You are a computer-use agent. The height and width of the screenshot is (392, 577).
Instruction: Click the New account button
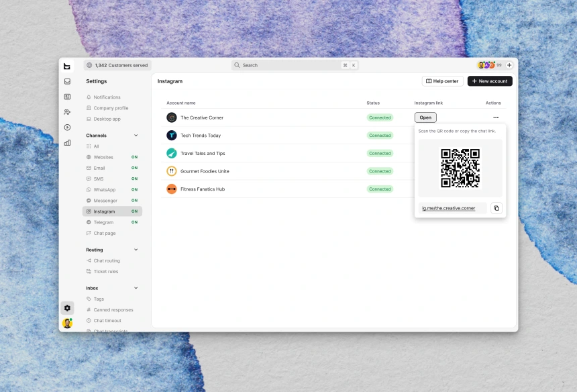tap(490, 81)
